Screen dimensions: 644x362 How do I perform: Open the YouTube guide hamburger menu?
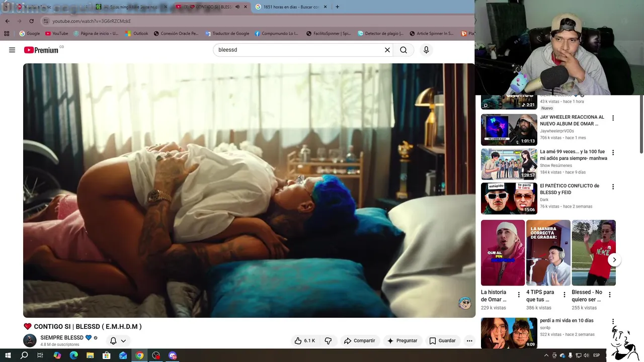tap(12, 50)
